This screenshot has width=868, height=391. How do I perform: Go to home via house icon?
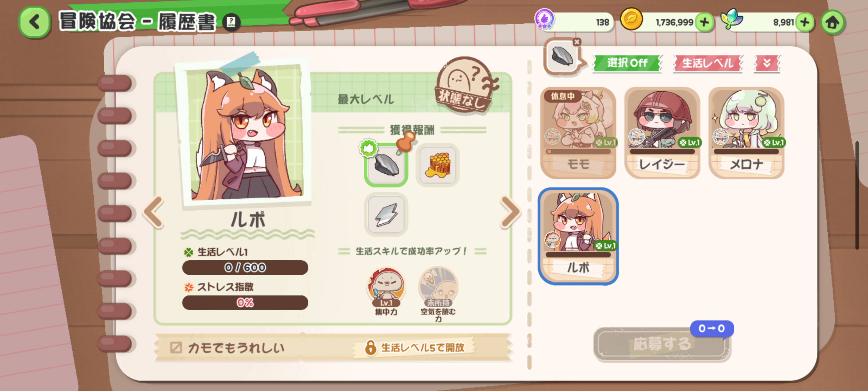point(832,22)
